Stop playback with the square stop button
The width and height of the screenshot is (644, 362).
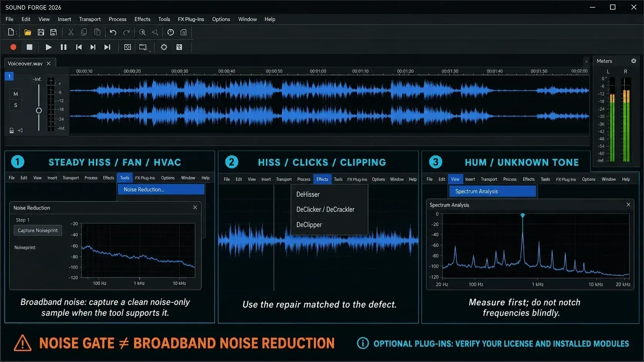29,47
